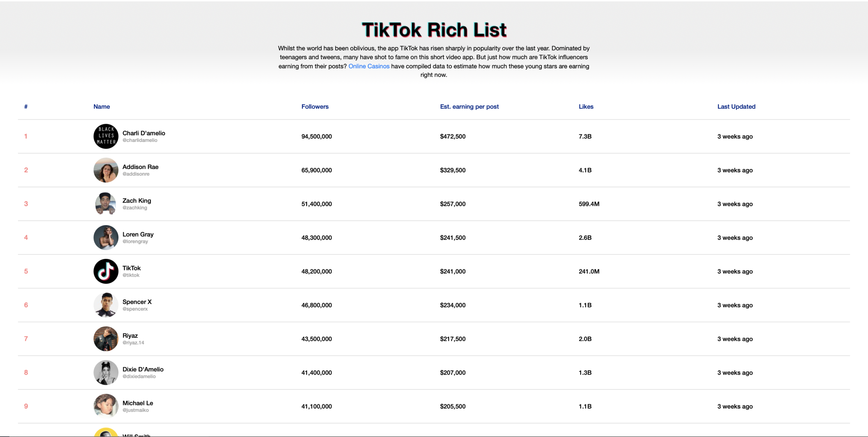Click the # rank column header
Screen dimensions: 868x437
point(26,107)
